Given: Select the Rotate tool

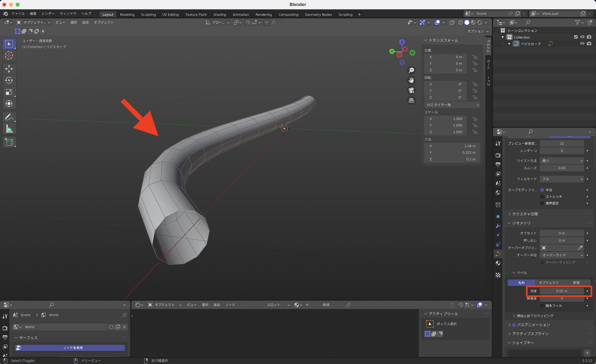Looking at the screenshot, I should point(9,80).
